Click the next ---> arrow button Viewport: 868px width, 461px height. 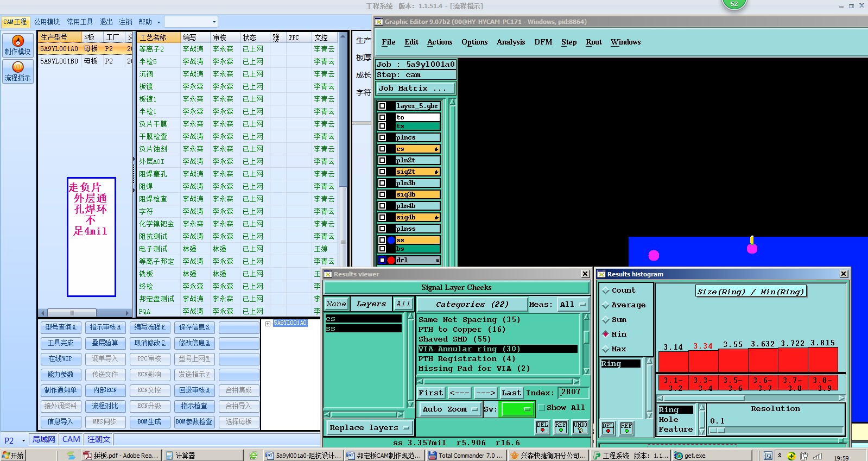[x=485, y=393]
